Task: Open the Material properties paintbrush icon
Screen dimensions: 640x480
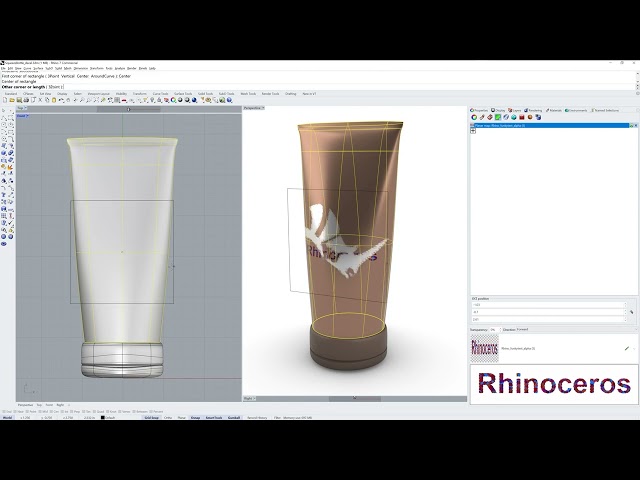Action: (x=482, y=117)
